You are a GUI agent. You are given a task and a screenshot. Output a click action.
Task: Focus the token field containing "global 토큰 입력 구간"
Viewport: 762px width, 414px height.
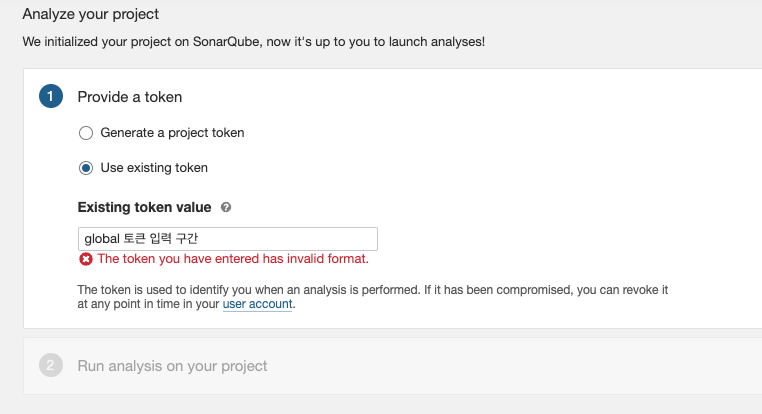point(227,239)
